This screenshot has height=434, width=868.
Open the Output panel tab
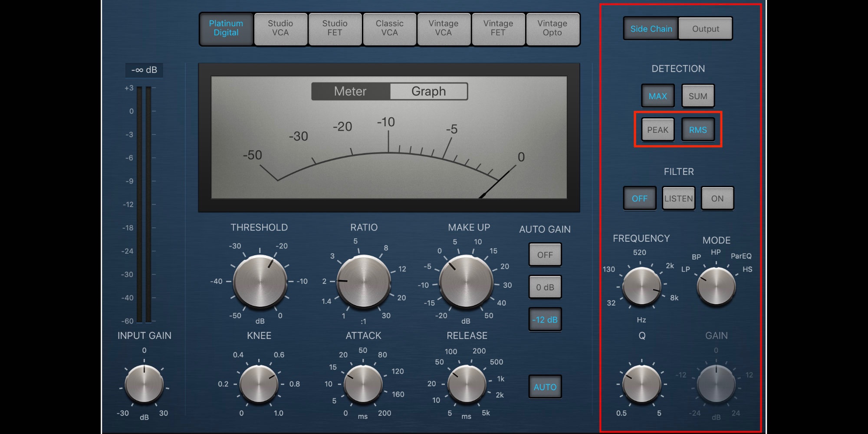(x=705, y=29)
